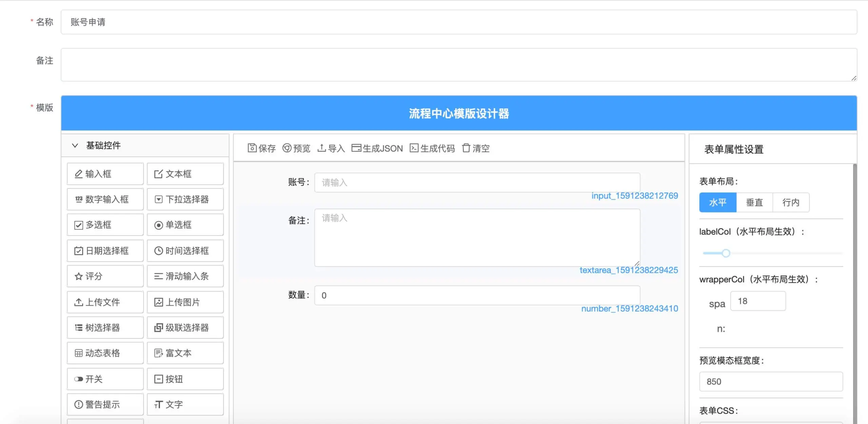The width and height of the screenshot is (868, 424).
Task: Click the 生成代码 icon
Action: click(x=414, y=148)
